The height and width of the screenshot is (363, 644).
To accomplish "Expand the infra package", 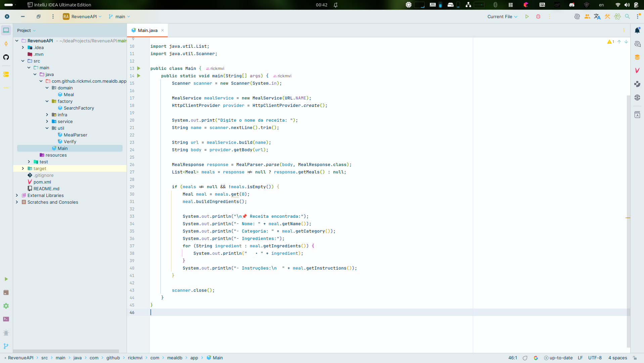I will point(47,115).
